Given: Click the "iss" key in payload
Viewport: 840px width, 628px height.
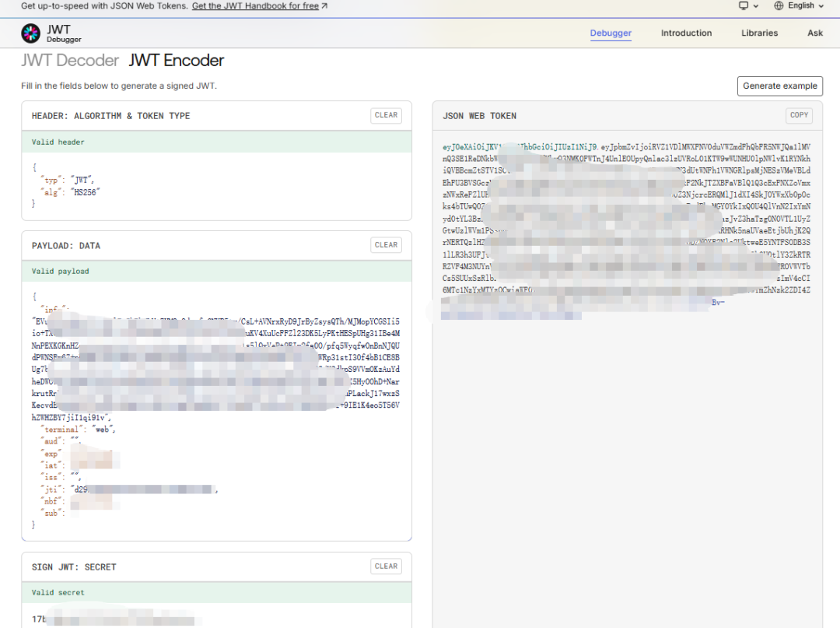Looking at the screenshot, I should coord(52,478).
